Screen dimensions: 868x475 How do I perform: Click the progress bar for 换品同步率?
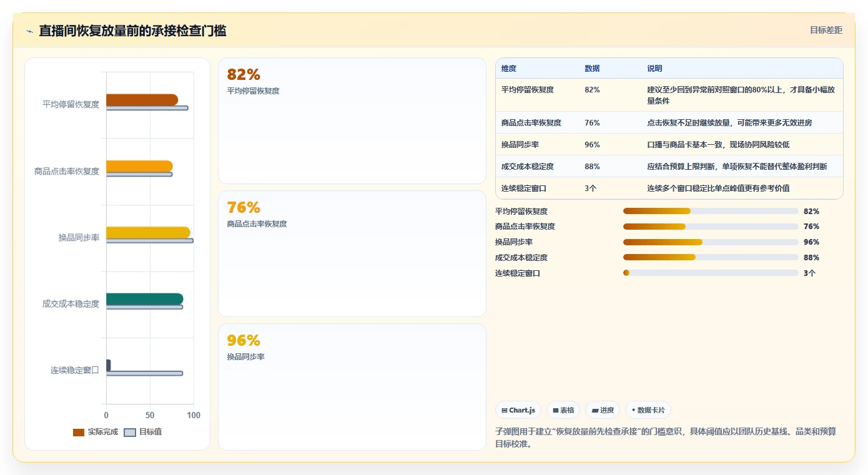[x=711, y=242]
